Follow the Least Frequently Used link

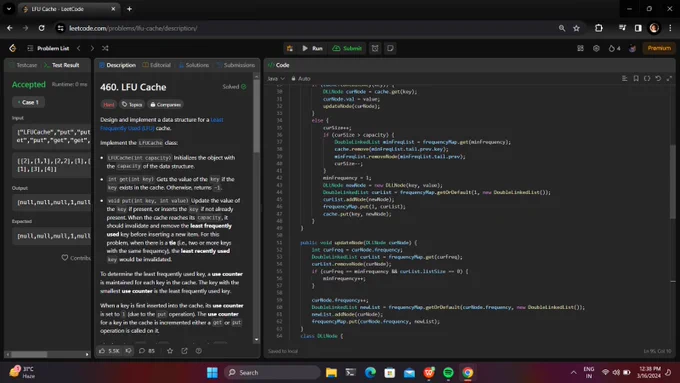point(161,124)
